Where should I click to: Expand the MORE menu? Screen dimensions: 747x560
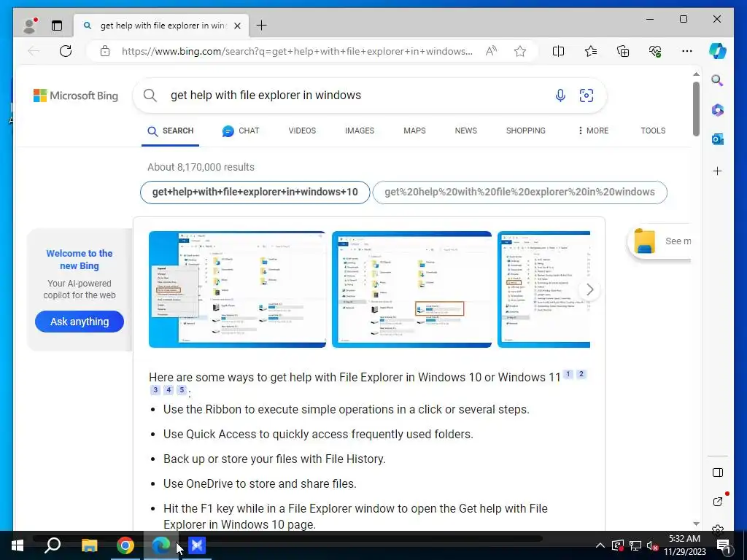click(593, 131)
